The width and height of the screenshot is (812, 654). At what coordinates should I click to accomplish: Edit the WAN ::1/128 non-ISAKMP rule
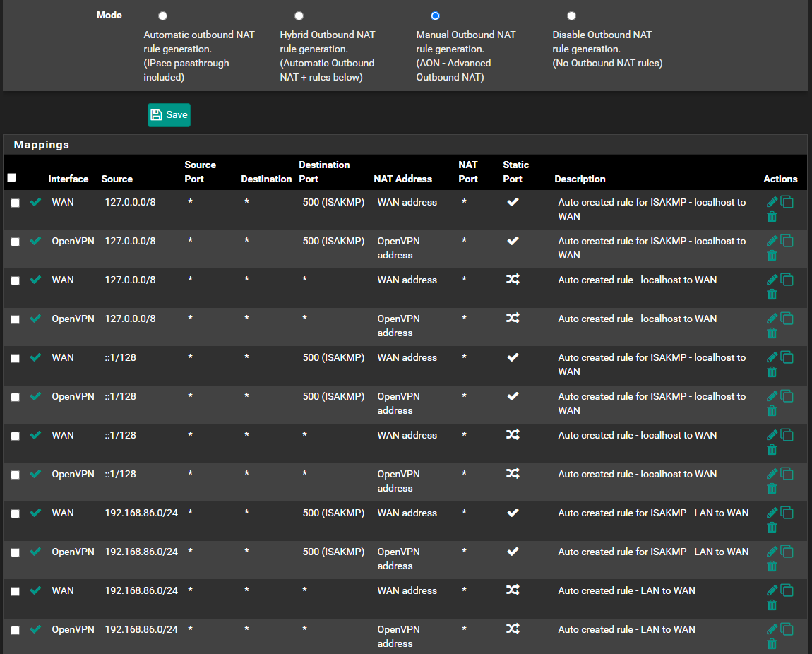click(772, 435)
